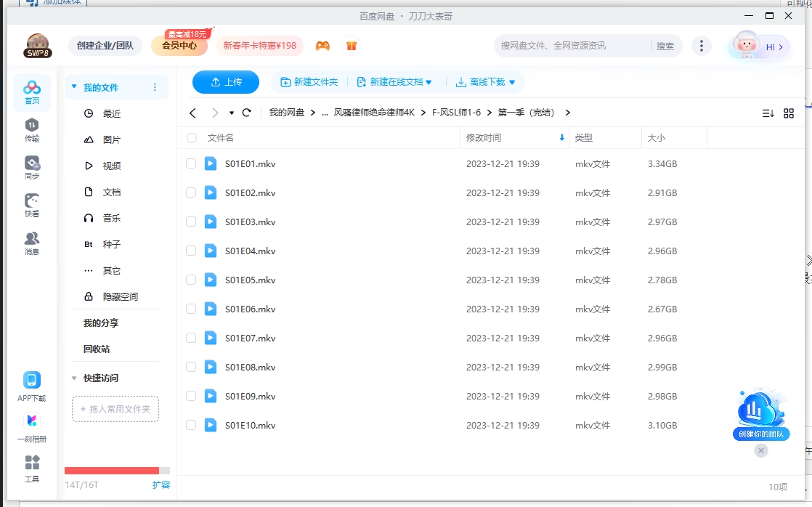Switch to grid view icon
This screenshot has height=507, width=812.
pos(789,113)
